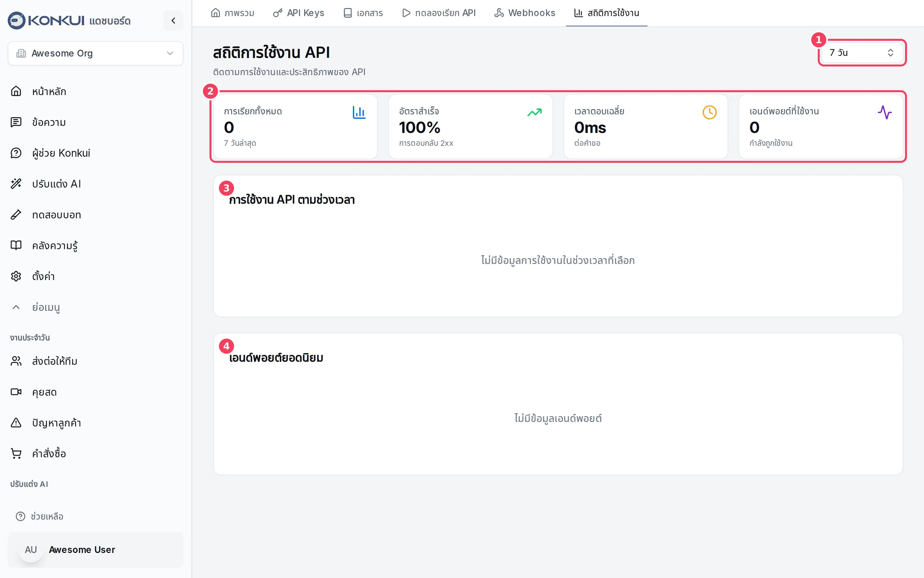Click the activity pulse icon in เอนด์พอยต์ที่ใช้งาน card
The width and height of the screenshot is (924, 578).
(x=885, y=113)
